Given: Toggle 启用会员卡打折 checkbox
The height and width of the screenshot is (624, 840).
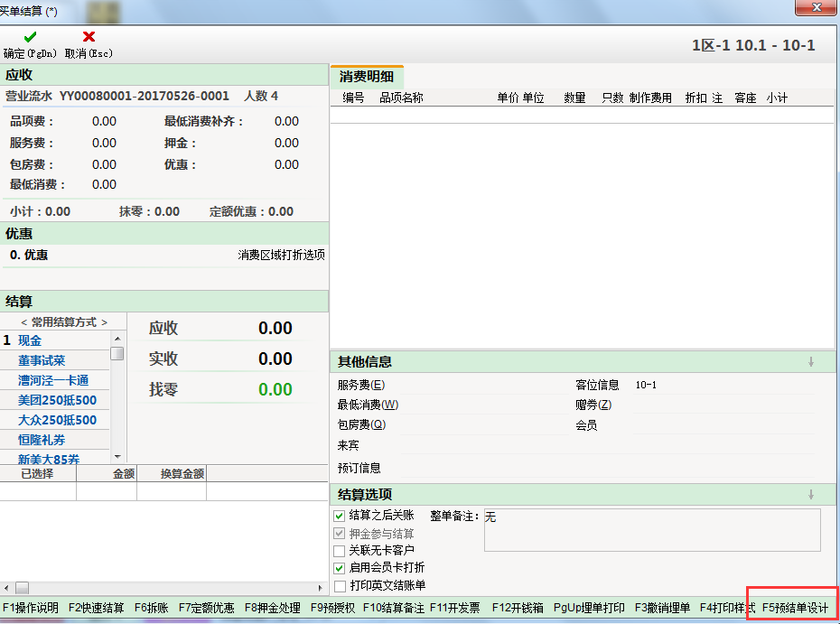Looking at the screenshot, I should (x=339, y=568).
